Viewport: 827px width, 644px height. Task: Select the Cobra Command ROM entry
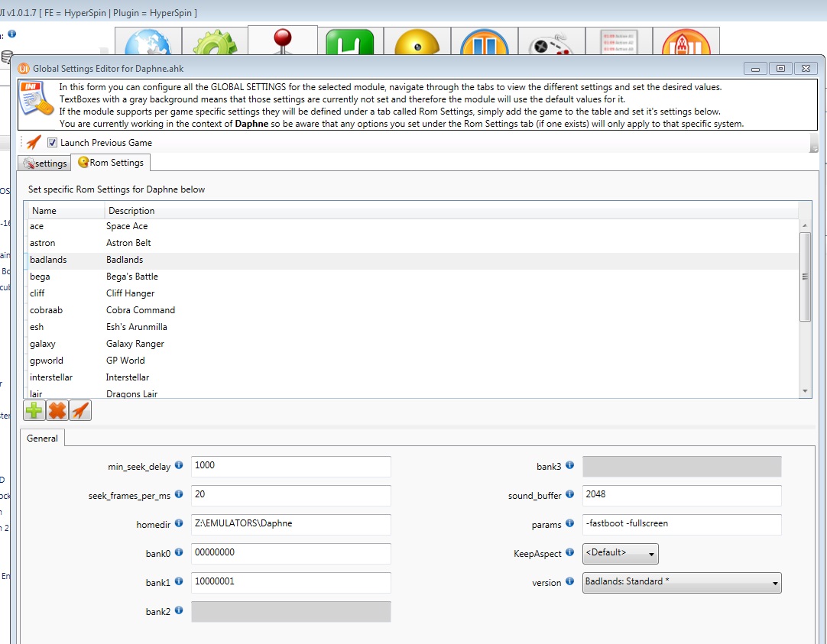[141, 310]
